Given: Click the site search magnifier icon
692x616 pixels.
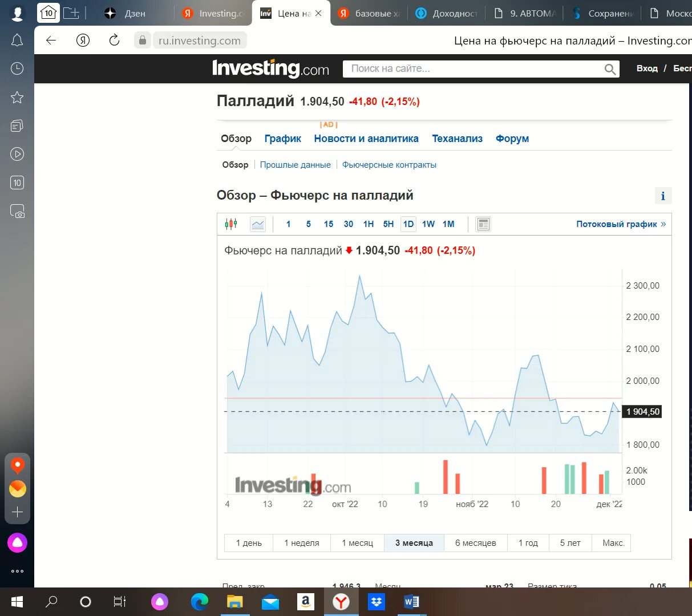Looking at the screenshot, I should (x=610, y=69).
